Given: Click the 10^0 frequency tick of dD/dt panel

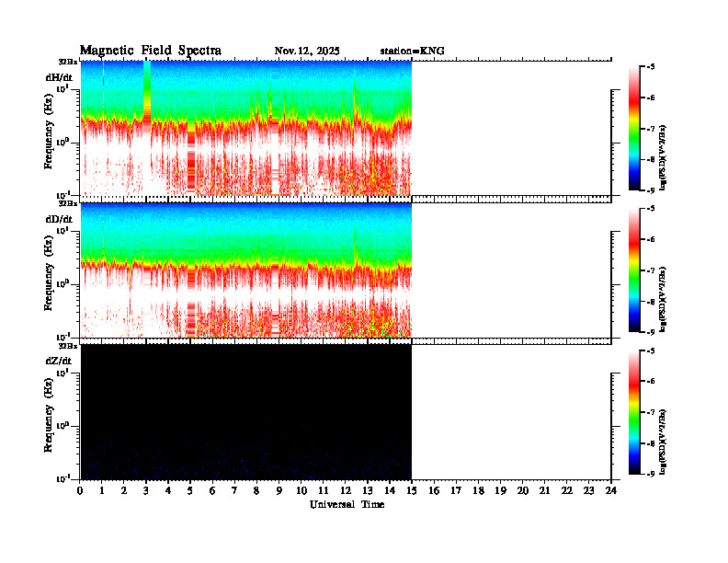Looking at the screenshot, I should [63, 283].
